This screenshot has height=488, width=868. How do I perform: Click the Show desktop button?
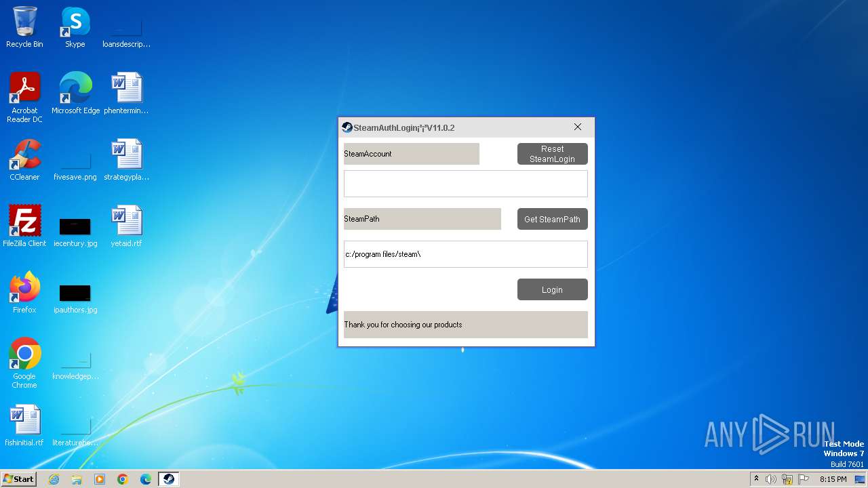pyautogui.click(x=861, y=479)
